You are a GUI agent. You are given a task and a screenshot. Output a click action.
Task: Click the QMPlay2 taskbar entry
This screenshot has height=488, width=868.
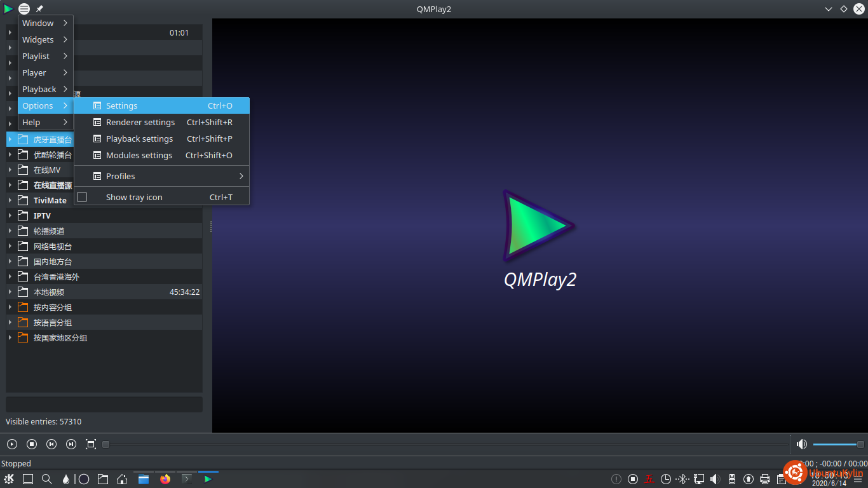pos(208,479)
